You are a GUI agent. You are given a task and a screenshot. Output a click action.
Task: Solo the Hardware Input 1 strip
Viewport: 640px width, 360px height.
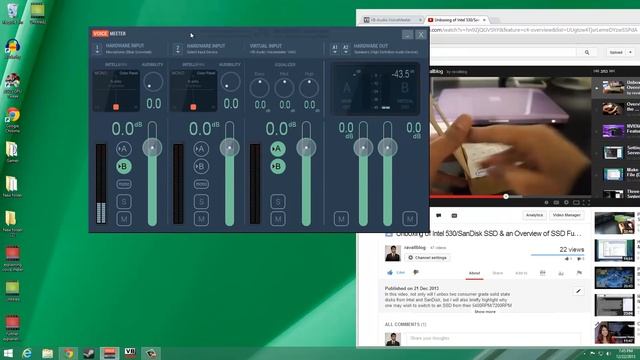(124, 201)
